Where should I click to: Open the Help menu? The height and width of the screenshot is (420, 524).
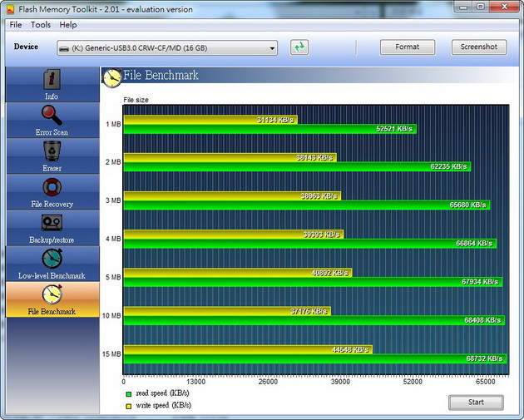(68, 25)
